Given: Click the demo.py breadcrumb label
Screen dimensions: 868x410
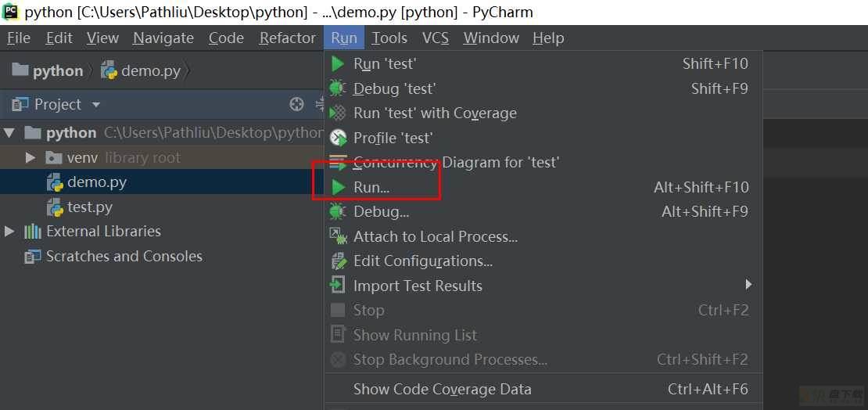Looking at the screenshot, I should click(151, 71).
